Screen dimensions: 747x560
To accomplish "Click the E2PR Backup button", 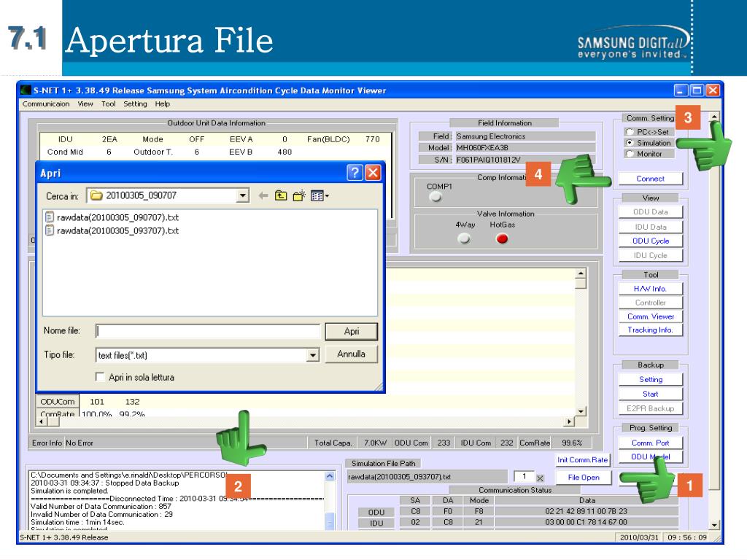I will click(650, 408).
